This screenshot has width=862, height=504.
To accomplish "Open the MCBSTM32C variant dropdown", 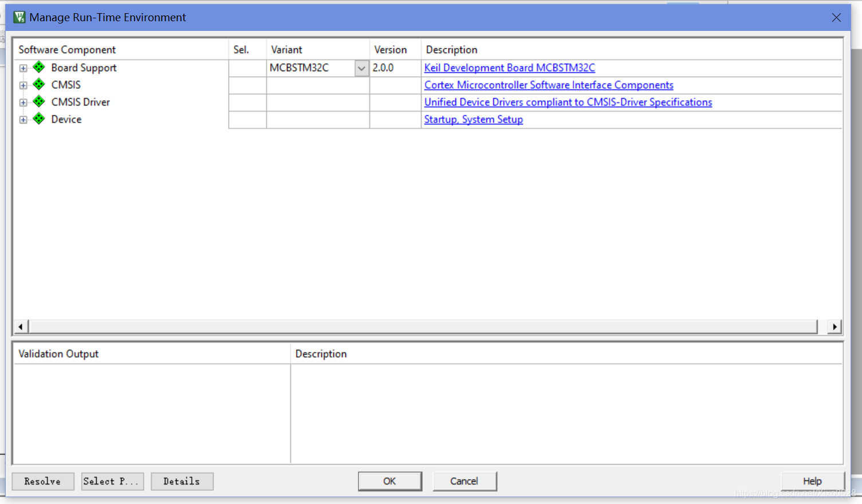I will [x=361, y=68].
